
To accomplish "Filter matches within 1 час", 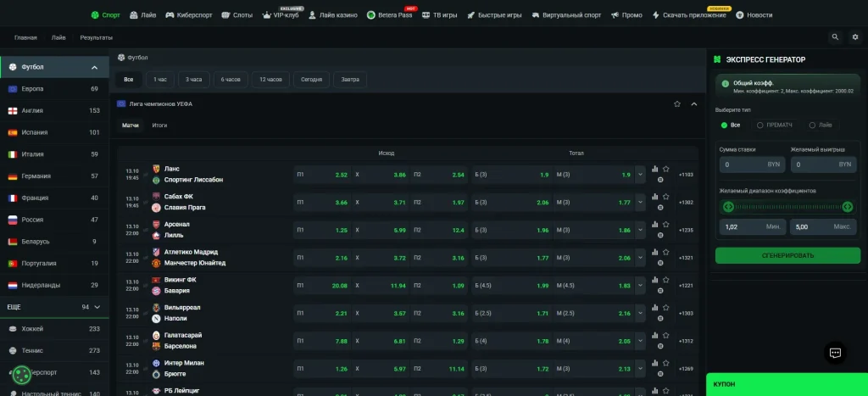I will [160, 80].
